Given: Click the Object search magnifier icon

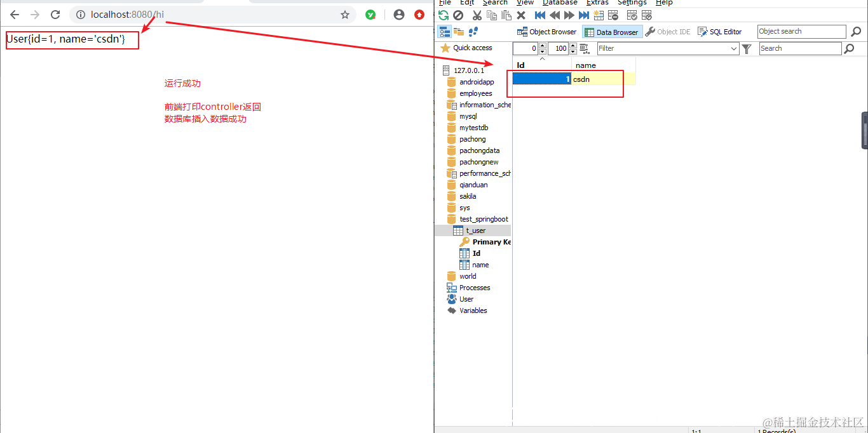Looking at the screenshot, I should click(x=856, y=32).
